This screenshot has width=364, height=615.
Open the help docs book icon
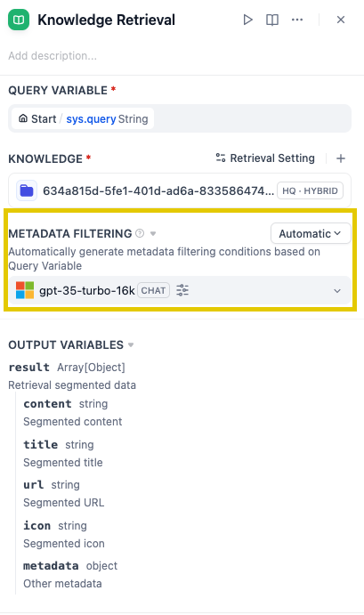click(272, 20)
